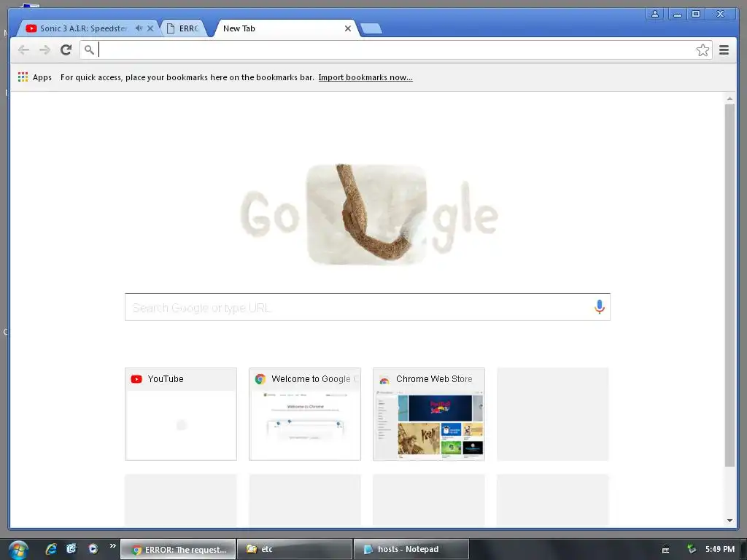The image size is (747, 560).
Task: Open the Welcome to Google Chrome thumbnail
Action: tap(305, 414)
